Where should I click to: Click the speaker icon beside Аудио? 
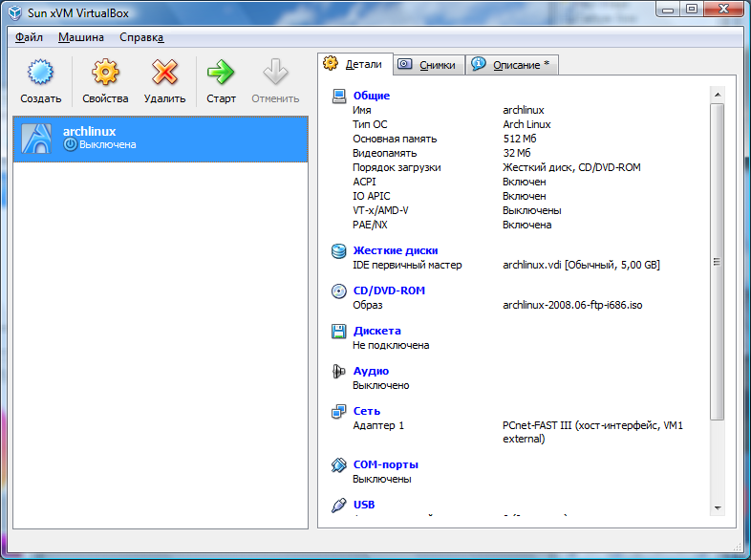[338, 372]
